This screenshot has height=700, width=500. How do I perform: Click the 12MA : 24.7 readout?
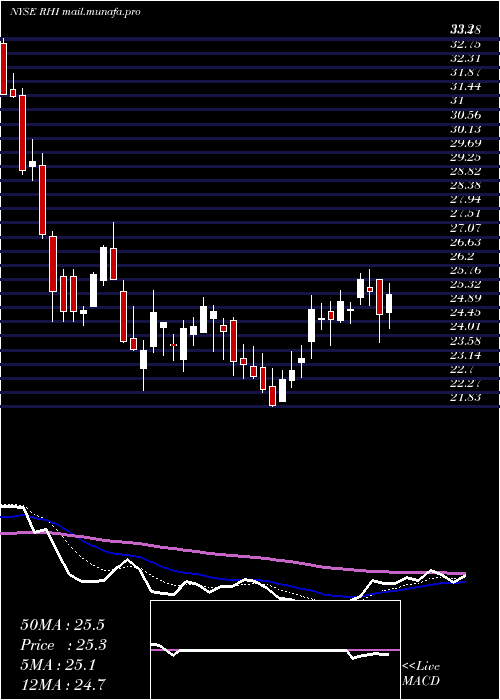tap(63, 684)
